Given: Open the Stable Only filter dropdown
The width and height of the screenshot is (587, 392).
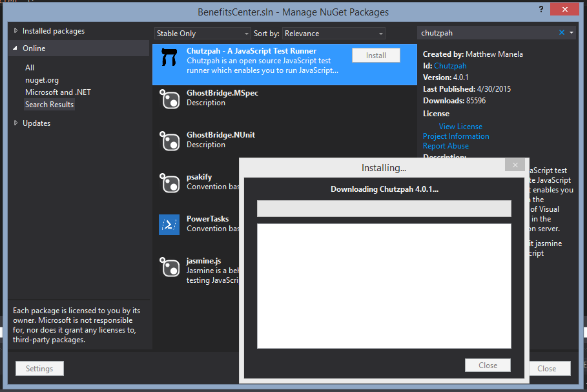Looking at the screenshot, I should (202, 34).
